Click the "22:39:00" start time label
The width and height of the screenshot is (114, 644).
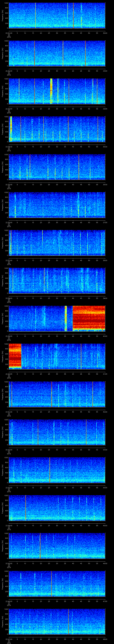[x=9, y=336]
